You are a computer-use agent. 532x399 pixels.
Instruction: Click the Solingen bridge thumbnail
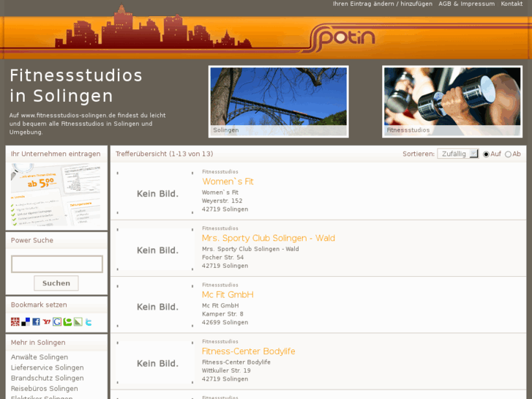[x=279, y=102]
